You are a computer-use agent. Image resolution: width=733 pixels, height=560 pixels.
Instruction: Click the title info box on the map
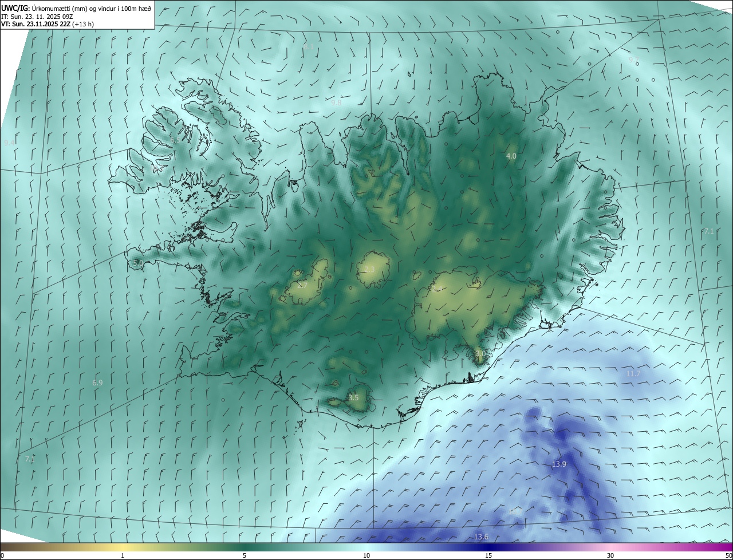point(77,14)
